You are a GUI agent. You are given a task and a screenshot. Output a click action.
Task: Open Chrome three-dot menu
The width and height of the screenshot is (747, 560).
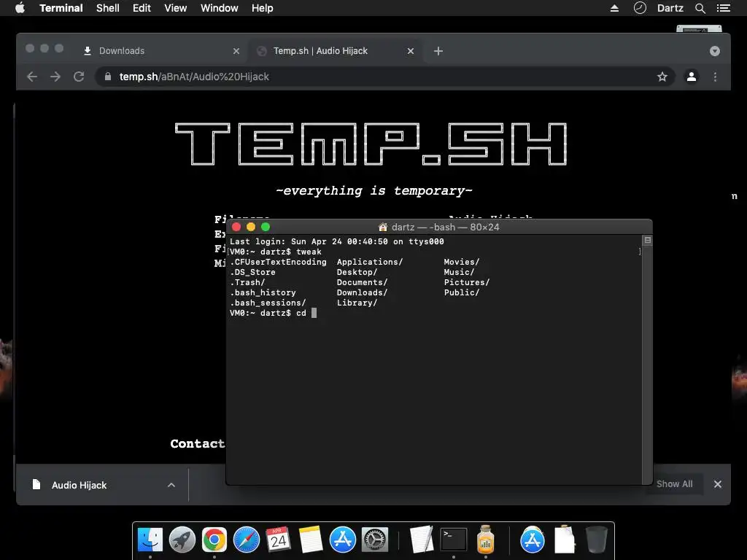[x=715, y=77]
